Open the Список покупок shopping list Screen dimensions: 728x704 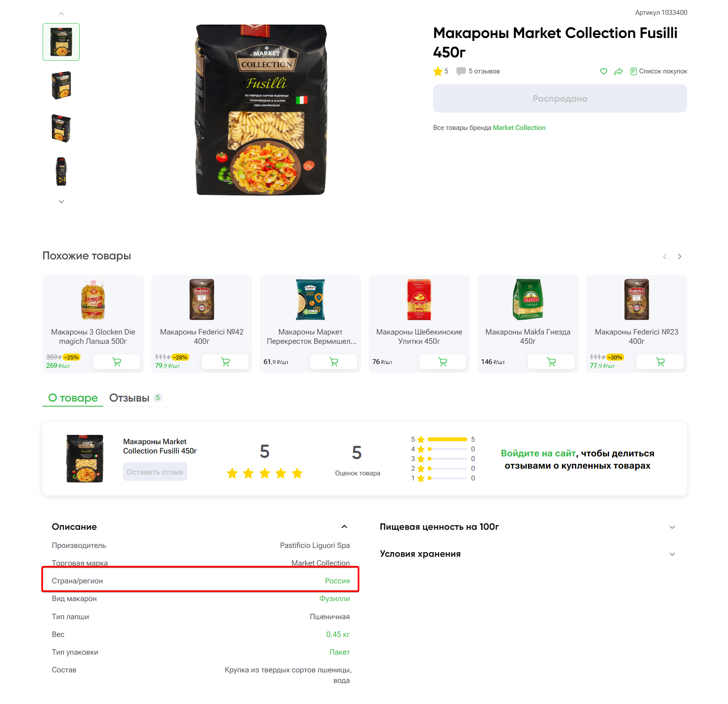point(658,71)
